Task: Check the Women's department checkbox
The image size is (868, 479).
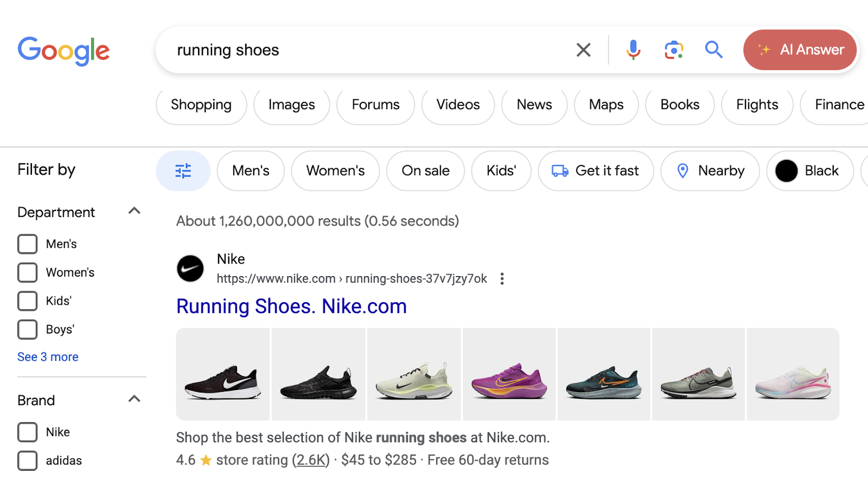Action: [x=28, y=272]
